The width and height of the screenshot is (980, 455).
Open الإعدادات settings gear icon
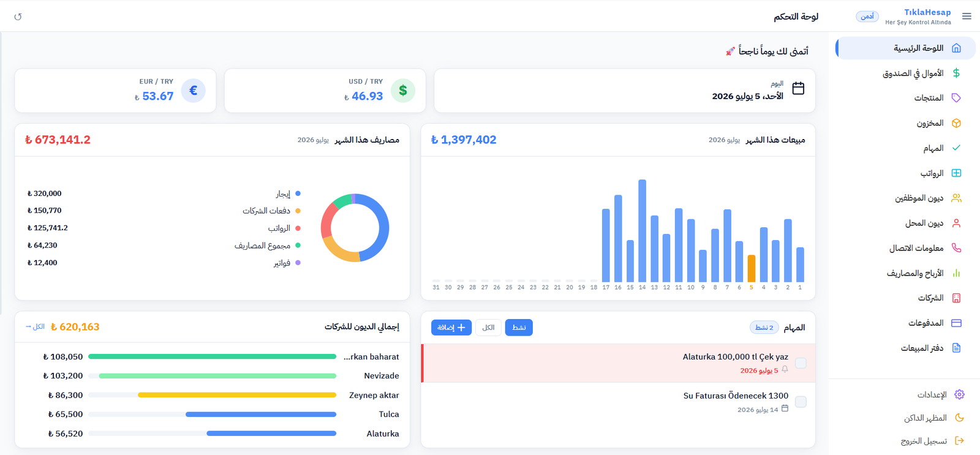point(959,394)
